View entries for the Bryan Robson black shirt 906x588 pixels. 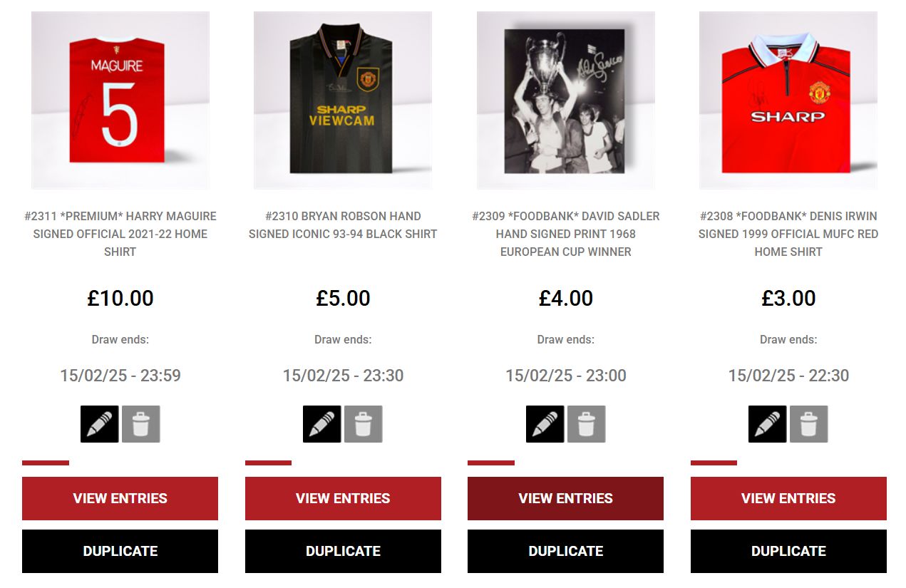(343, 498)
